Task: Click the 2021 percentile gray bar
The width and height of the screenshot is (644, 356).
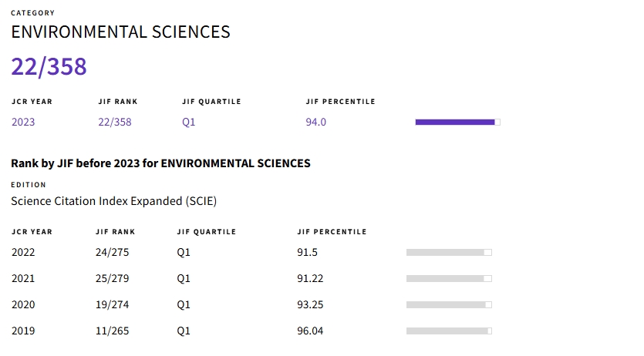Action: [x=449, y=279]
